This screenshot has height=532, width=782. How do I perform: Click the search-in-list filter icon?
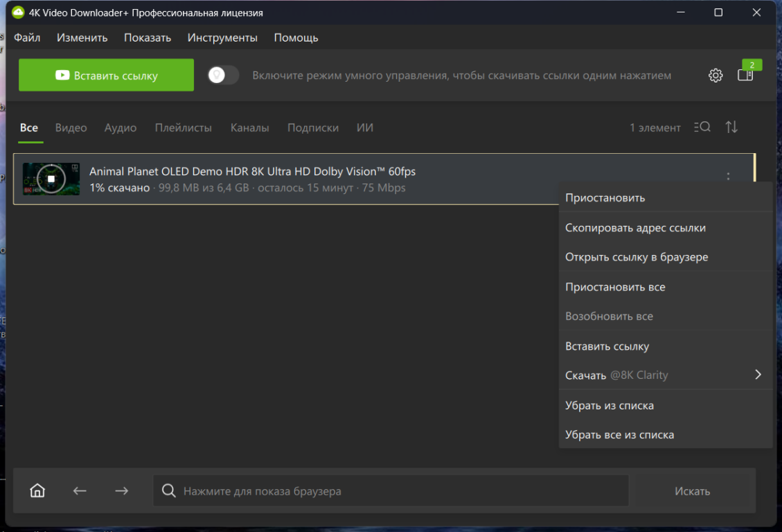pos(702,127)
